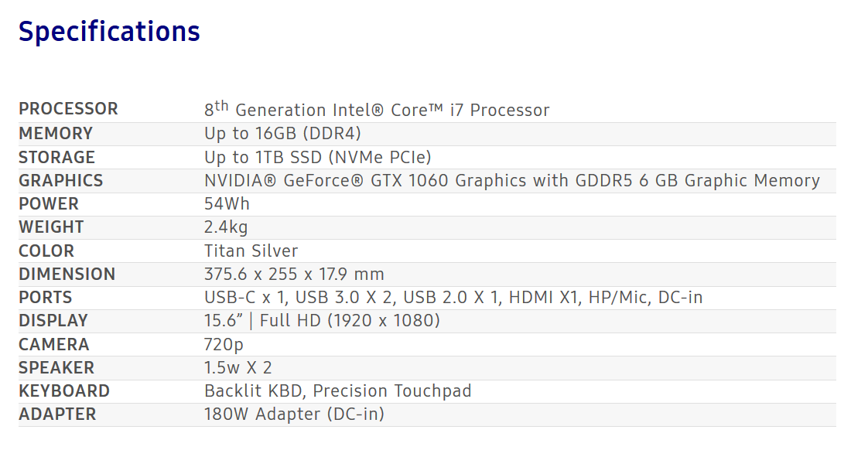Viewport: 868px width, 457px height.
Task: Click the PROCESSOR row label
Action: coord(68,109)
